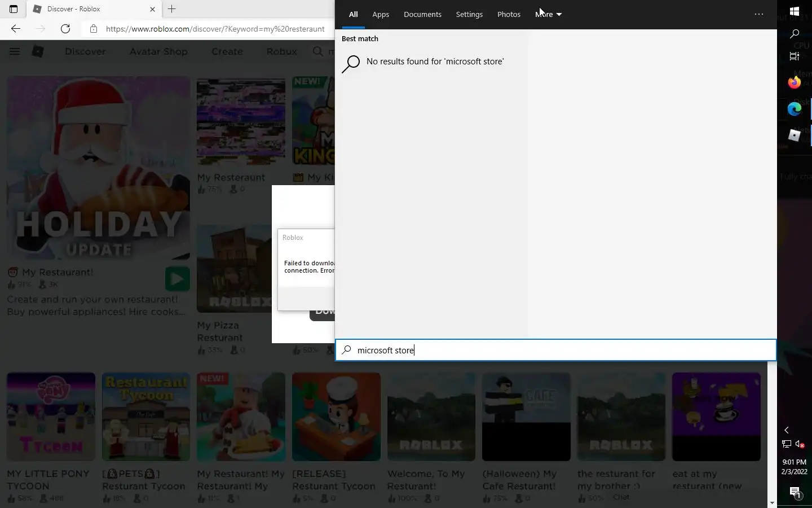This screenshot has width=812, height=508.
Task: Open the Roblox hamburger navigation menu
Action: click(15, 51)
